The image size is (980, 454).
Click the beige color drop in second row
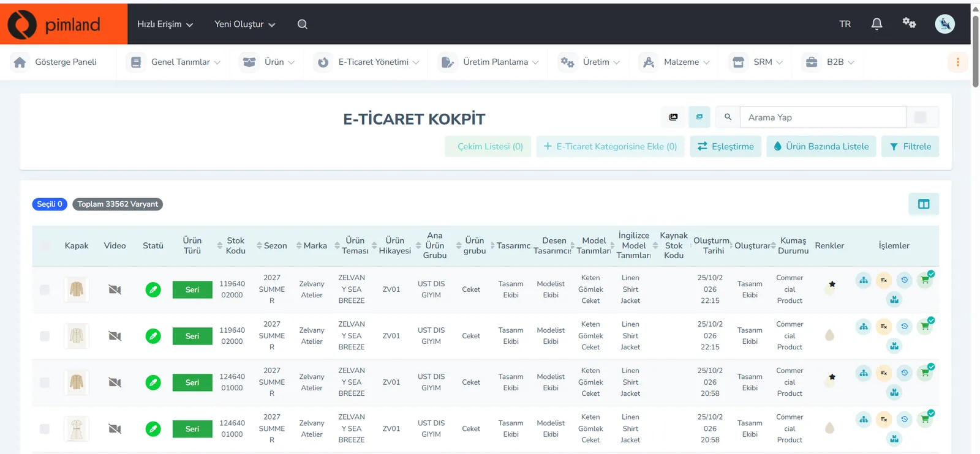pos(829,335)
